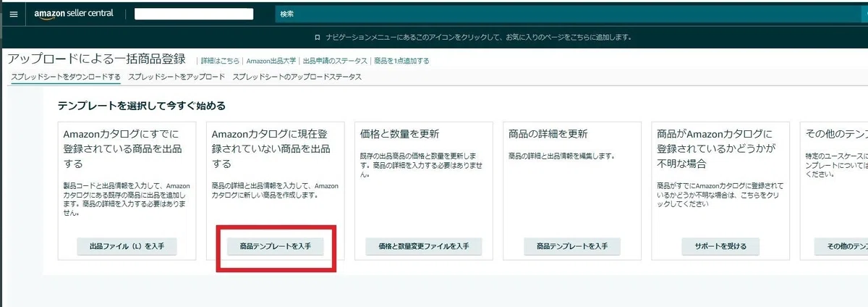Image resolution: width=868 pixels, height=307 pixels.
Task: Click the 商品の詳細を更新 card heading
Action: (x=548, y=134)
